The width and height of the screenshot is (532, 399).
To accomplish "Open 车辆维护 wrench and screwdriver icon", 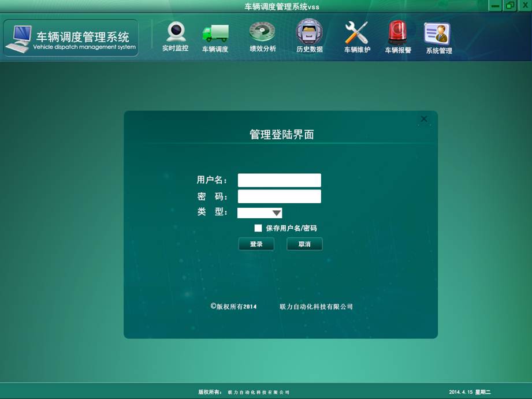I will point(356,32).
